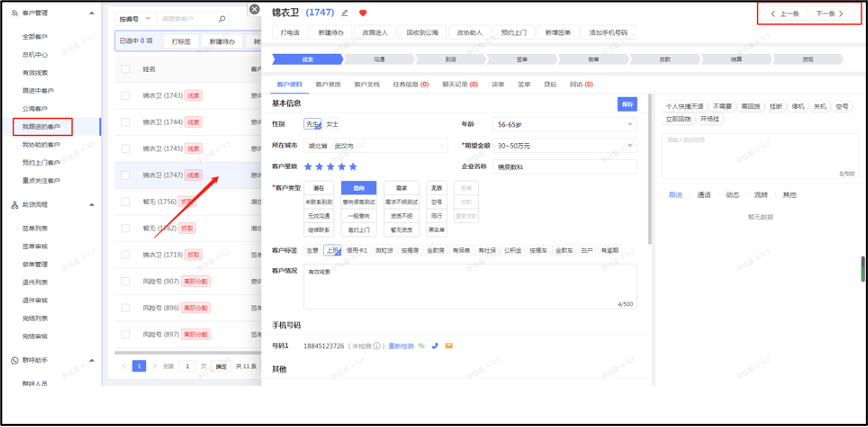868x427 pixels.
Task: Set customer rating to the fifth star
Action: pos(353,166)
